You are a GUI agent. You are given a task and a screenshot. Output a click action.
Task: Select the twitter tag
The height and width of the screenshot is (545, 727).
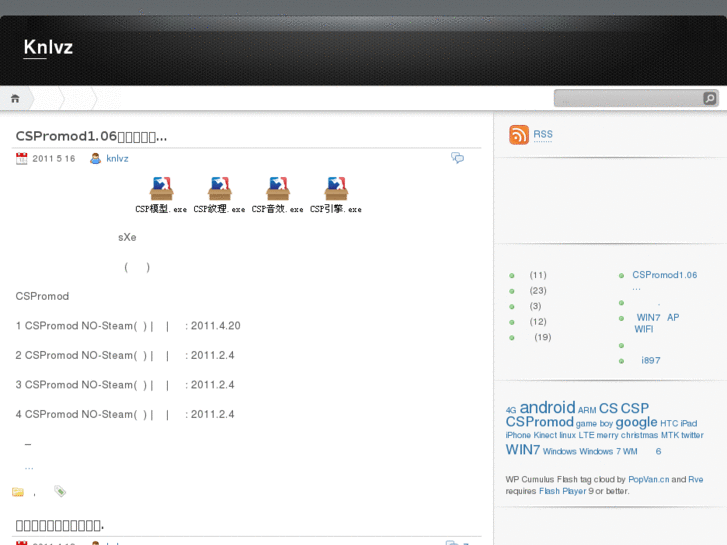[x=692, y=435]
